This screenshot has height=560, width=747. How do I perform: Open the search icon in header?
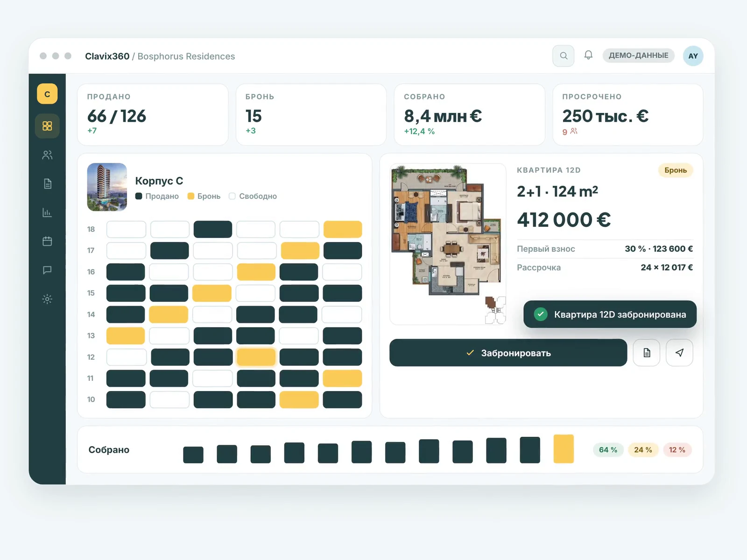[564, 56]
